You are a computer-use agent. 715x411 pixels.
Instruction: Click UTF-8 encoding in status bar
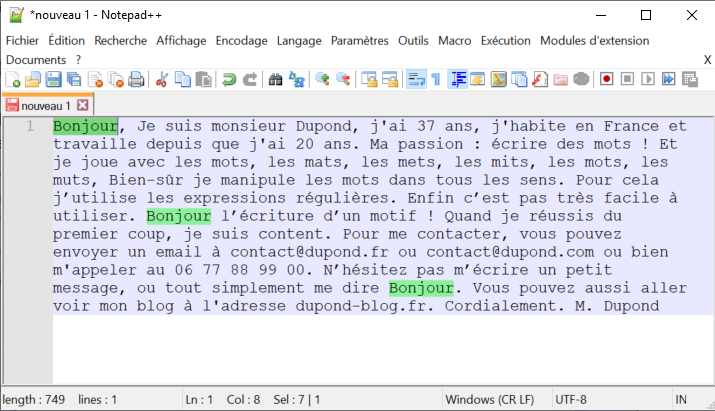coord(571,399)
